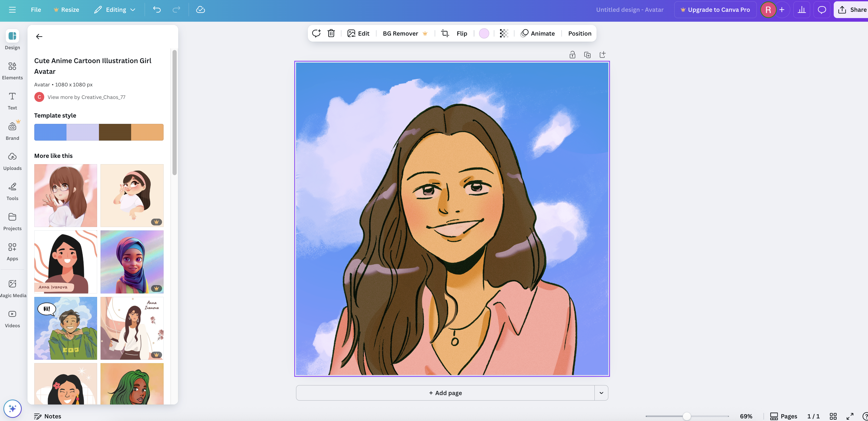This screenshot has width=868, height=421.
Task: Delete the selected image with the trash icon
Action: point(331,33)
